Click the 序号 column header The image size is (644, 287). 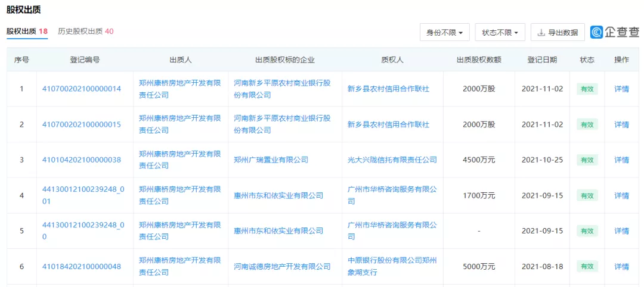[22, 60]
